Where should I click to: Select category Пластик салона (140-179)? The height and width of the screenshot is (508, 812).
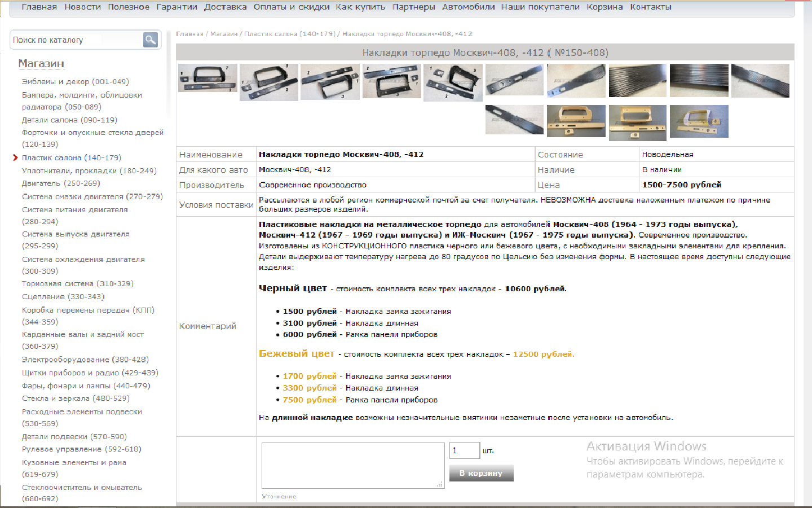(x=71, y=158)
